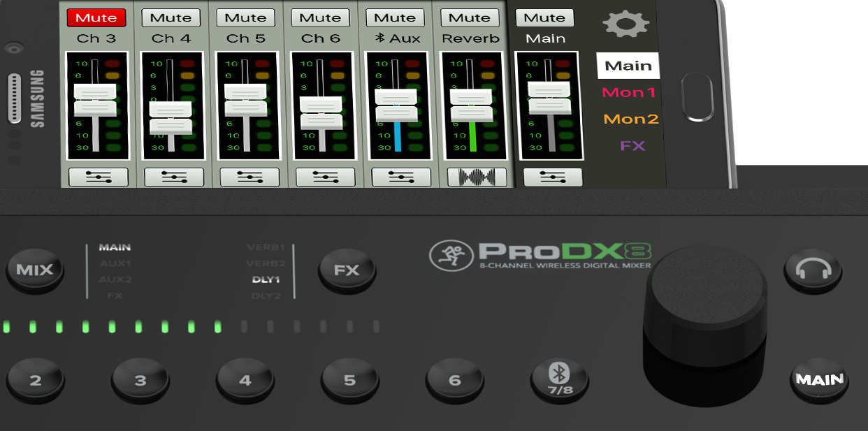This screenshot has width=868, height=431.
Task: Mute channel 5
Action: pyautogui.click(x=245, y=17)
